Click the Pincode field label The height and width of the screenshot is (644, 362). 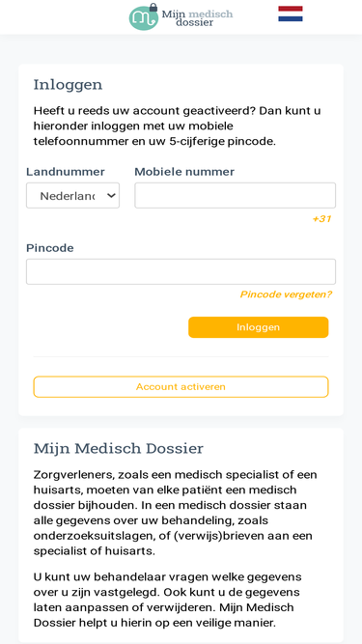tap(50, 248)
